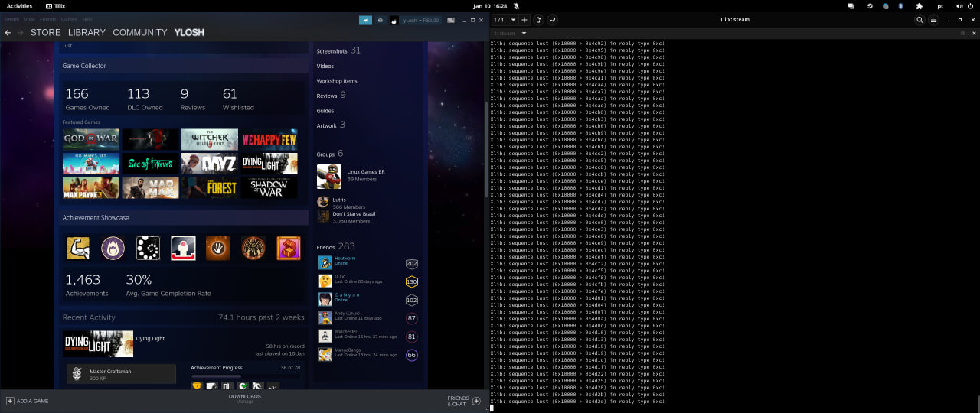Open the Steam announcements megaphone button
The image size is (980, 413).
pos(365,20)
